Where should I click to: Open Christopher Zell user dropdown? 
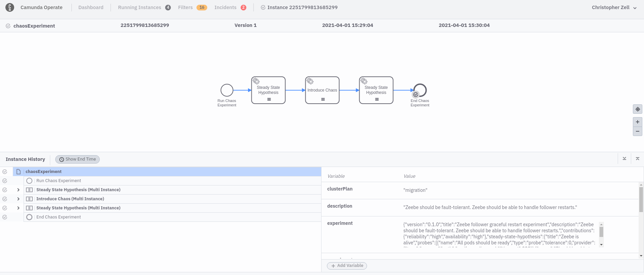(x=614, y=7)
